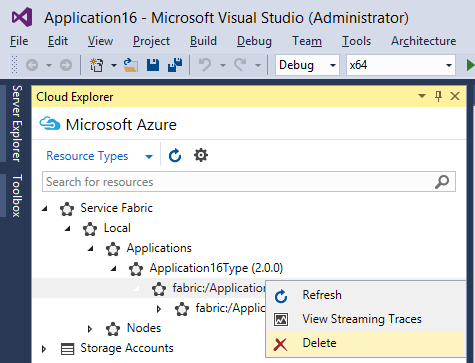Click the View Streaming Traces chart icon
Viewport: 475px width, 363px height.
pyautogui.click(x=281, y=319)
